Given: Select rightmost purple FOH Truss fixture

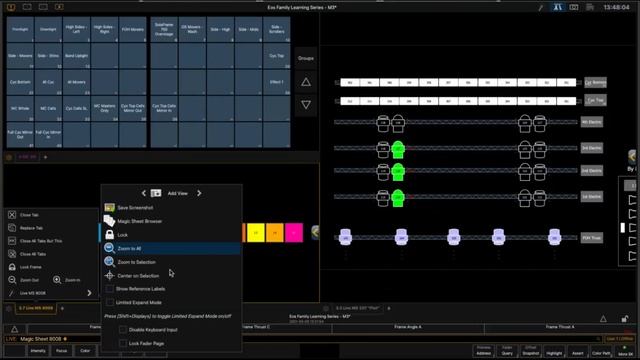Looking at the screenshot, I should (x=554, y=237).
